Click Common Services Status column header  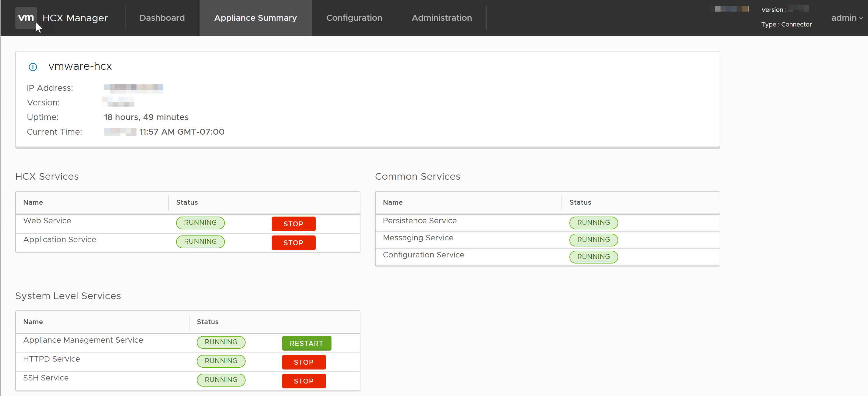point(580,202)
